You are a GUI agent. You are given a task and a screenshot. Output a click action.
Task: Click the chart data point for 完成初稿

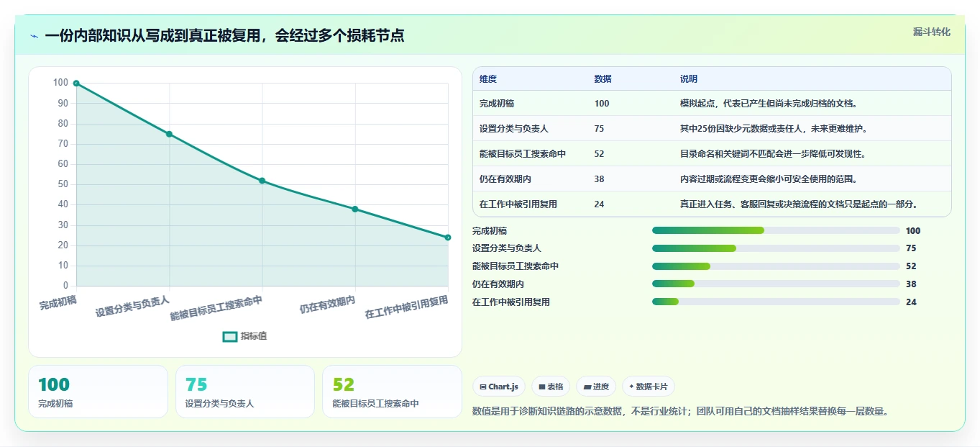tap(76, 83)
